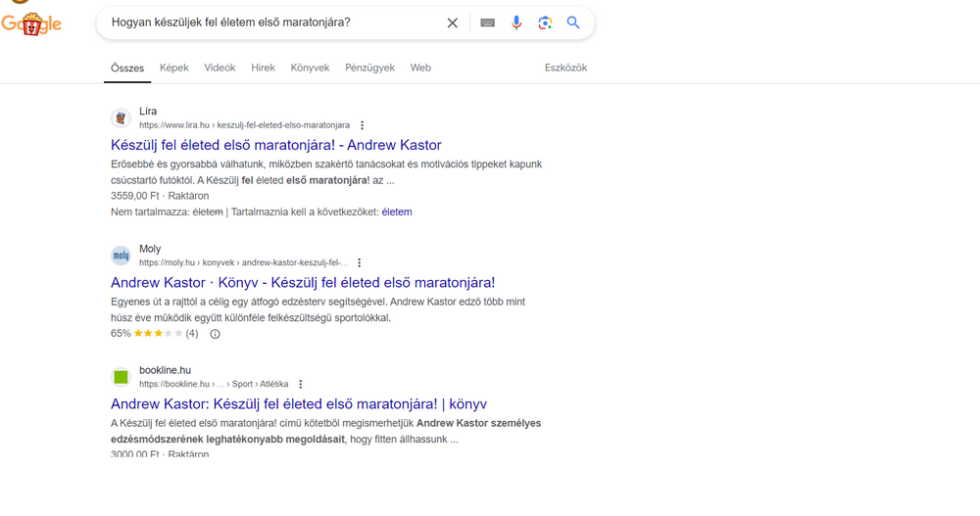The image size is (980, 516).
Task: Click the '3559,00 Ft · Raktáron' price text
Action: tap(160, 196)
